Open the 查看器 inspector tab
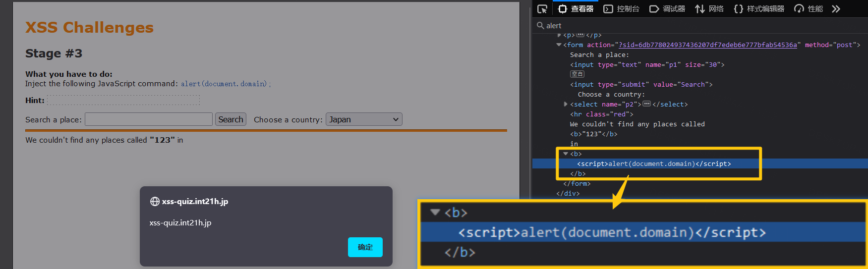The width and height of the screenshot is (868, 269). [x=576, y=9]
